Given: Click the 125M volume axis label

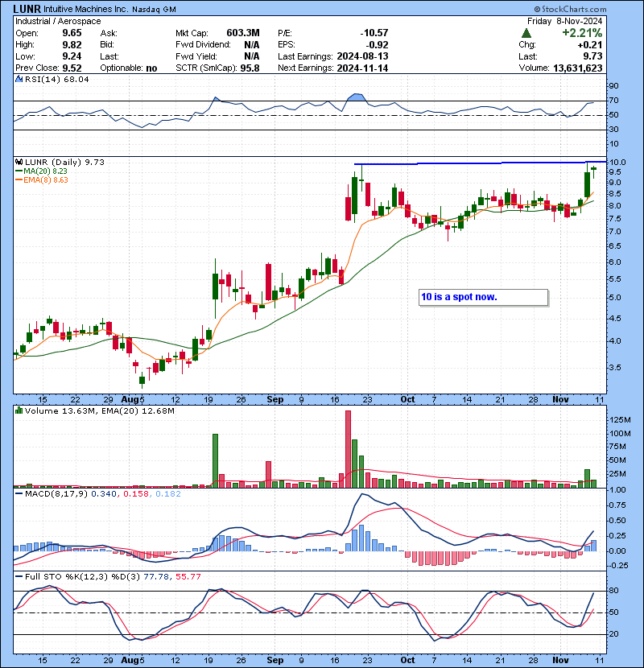Looking at the screenshot, I should pos(620,419).
